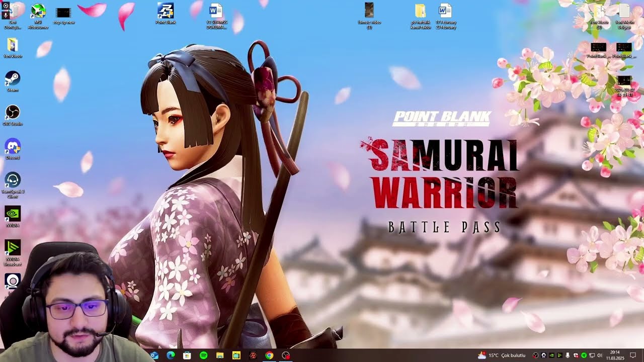Open the weather widget showing 15°C
The image size is (644, 362).
(x=502, y=355)
